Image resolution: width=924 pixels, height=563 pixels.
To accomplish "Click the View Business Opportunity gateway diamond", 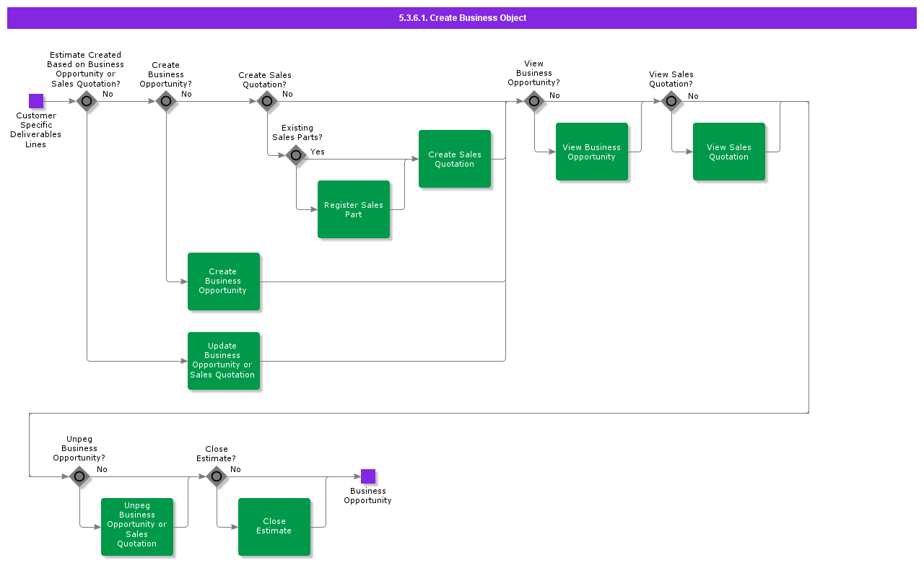I will (534, 101).
